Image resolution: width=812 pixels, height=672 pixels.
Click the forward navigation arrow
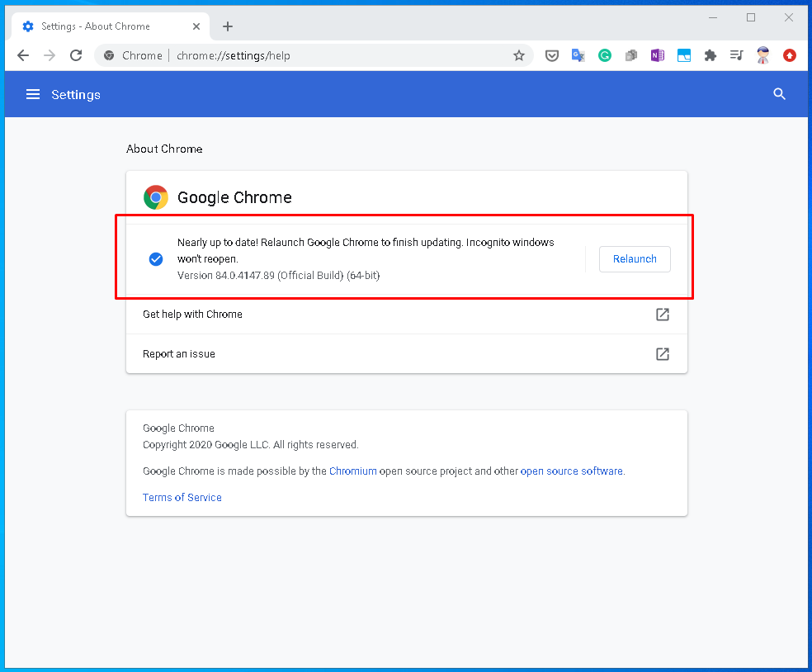click(50, 55)
